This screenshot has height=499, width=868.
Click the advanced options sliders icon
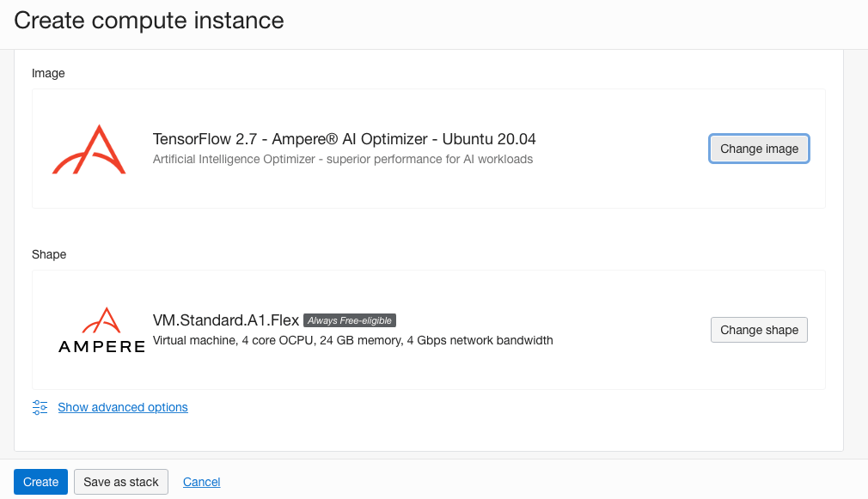(x=40, y=406)
